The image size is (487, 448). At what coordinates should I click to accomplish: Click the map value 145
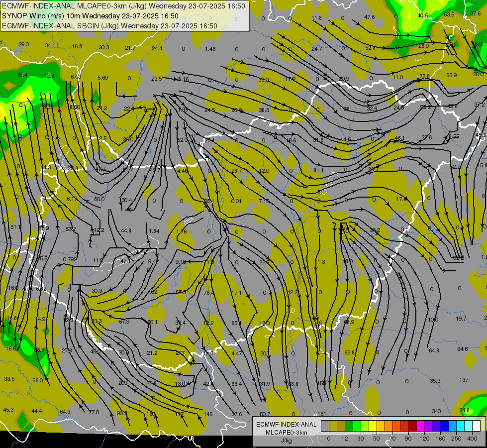click(208, 414)
